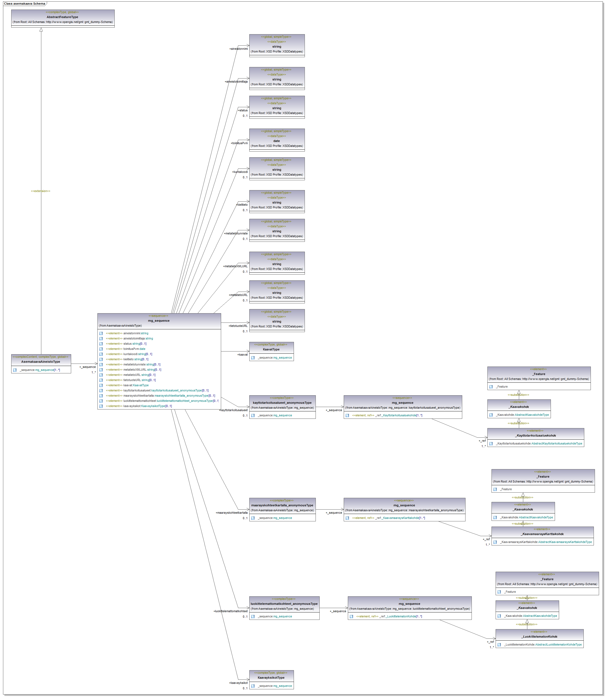
Task: Click the +status role label
Action: (x=243, y=111)
